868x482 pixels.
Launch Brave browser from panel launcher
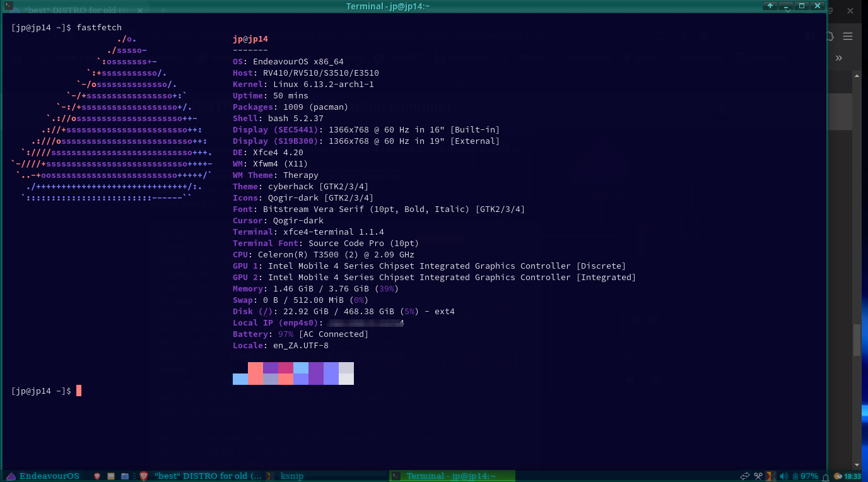coord(97,476)
